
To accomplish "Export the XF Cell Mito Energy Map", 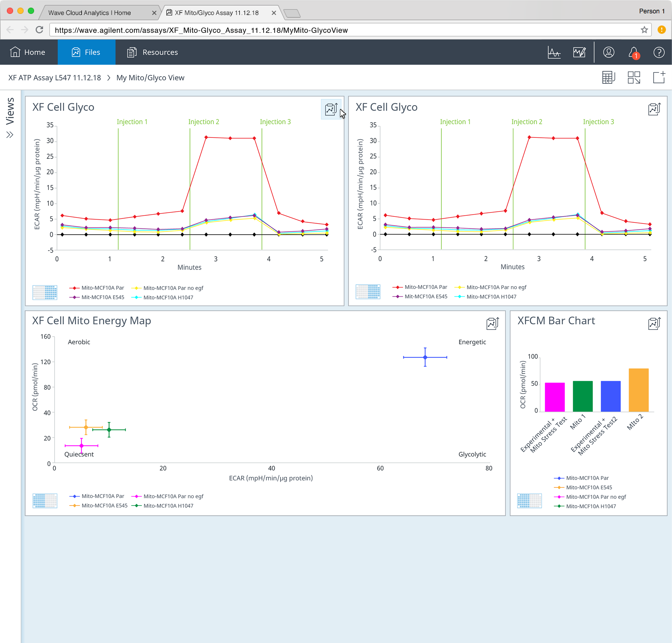I will tap(492, 324).
